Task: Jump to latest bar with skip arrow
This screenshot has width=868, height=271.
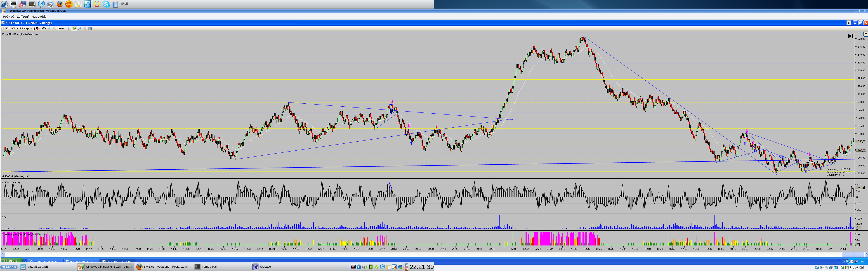Action: 850,36
